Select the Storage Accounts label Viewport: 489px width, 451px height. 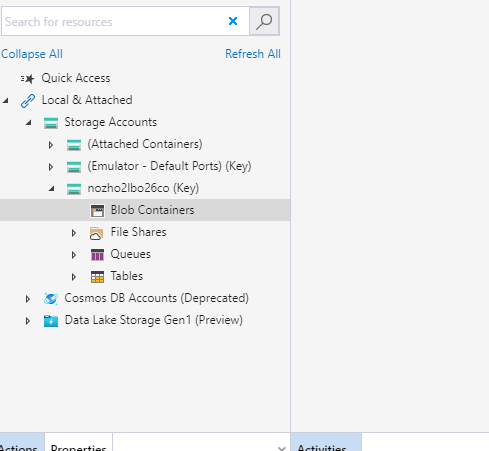111,122
